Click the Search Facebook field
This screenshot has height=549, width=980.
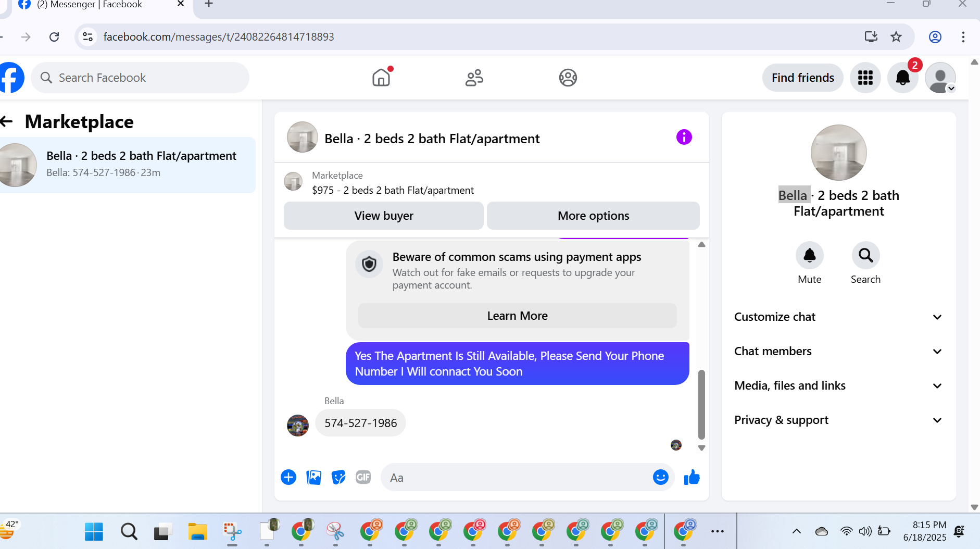[x=140, y=78]
